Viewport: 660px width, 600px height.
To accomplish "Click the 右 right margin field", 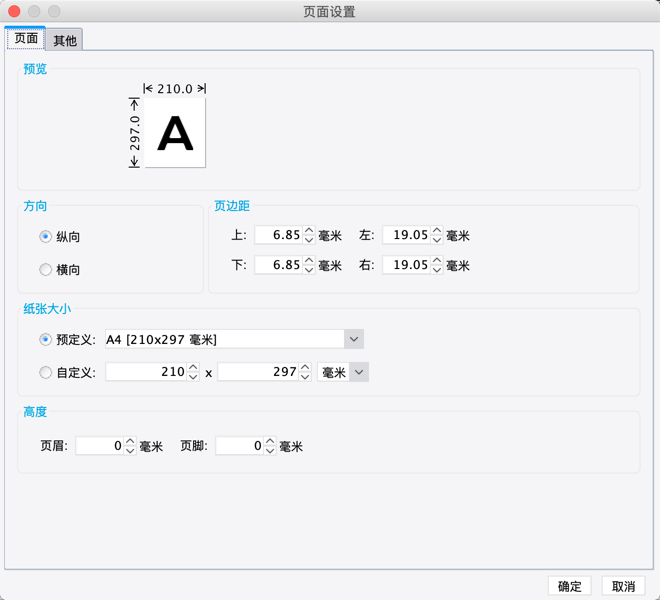I will click(x=406, y=265).
